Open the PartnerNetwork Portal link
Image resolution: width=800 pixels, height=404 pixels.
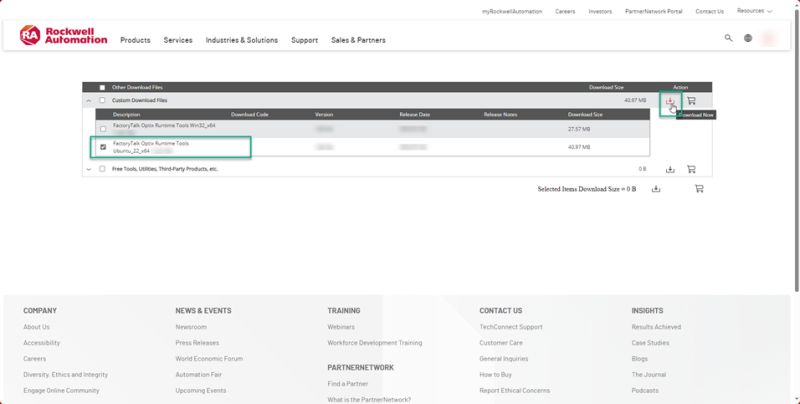click(654, 11)
